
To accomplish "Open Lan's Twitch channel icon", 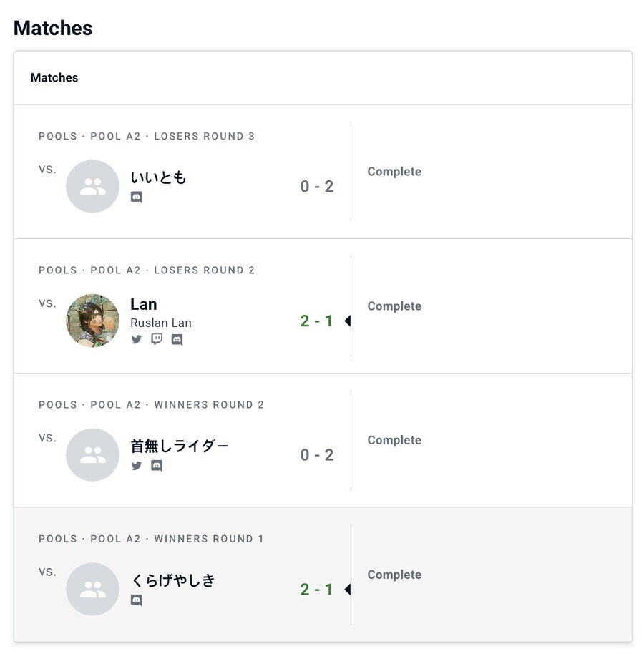I will pos(156,339).
